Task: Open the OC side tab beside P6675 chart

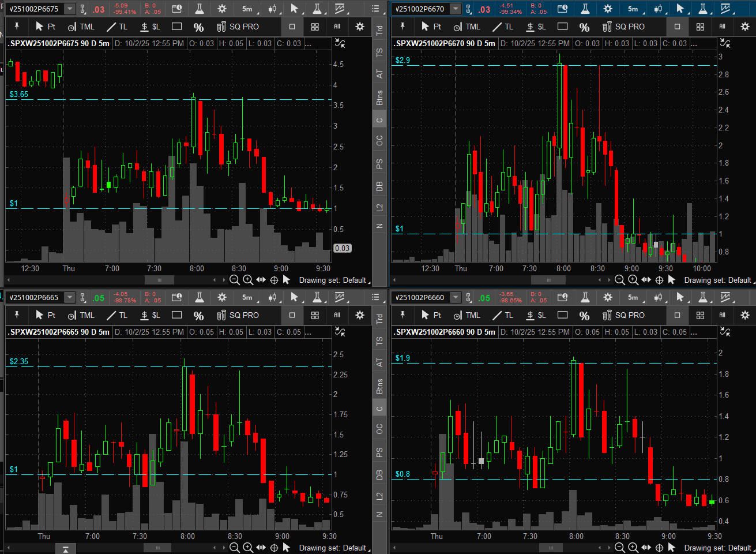Action: pos(379,140)
